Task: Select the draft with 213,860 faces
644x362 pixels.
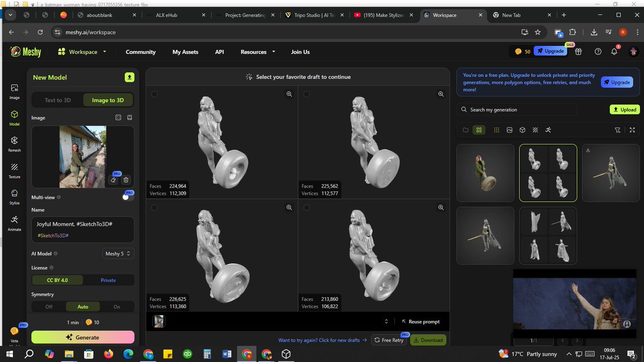Action: (x=306, y=207)
